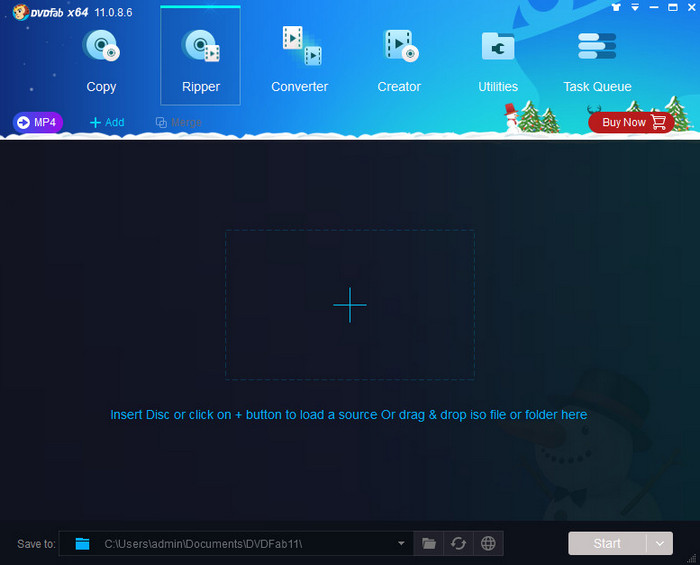Open the Creator module
This screenshot has width=700, height=565.
(x=399, y=61)
